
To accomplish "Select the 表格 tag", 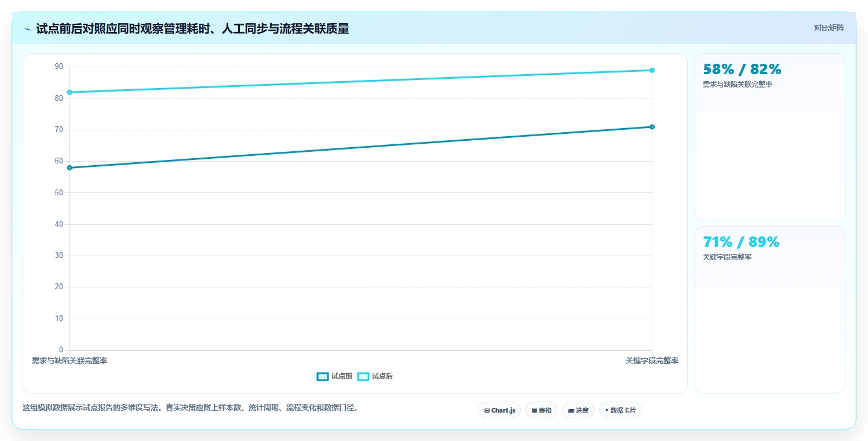I will 541,410.
